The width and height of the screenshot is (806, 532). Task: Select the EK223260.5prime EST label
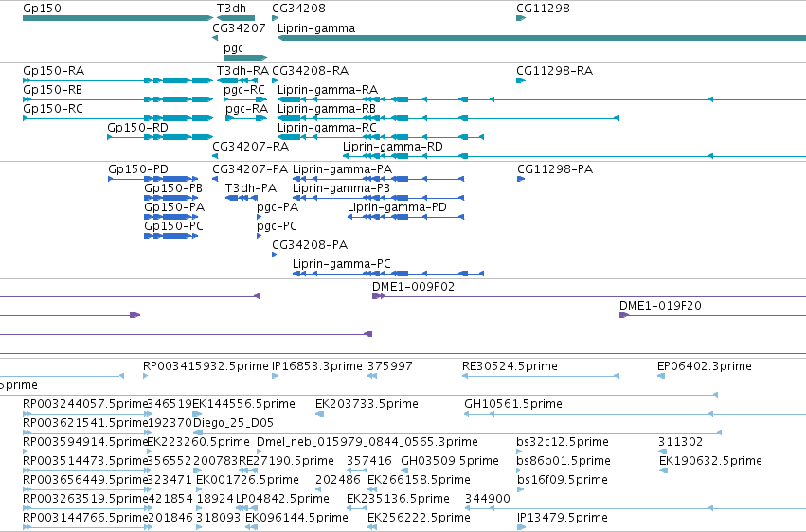(x=198, y=442)
